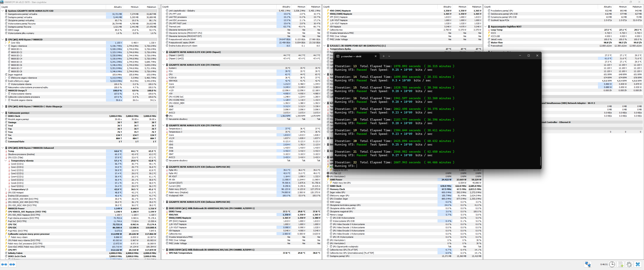Click the logging sheet with plus icon
644x270 pixels.
pyautogui.click(x=620, y=264)
